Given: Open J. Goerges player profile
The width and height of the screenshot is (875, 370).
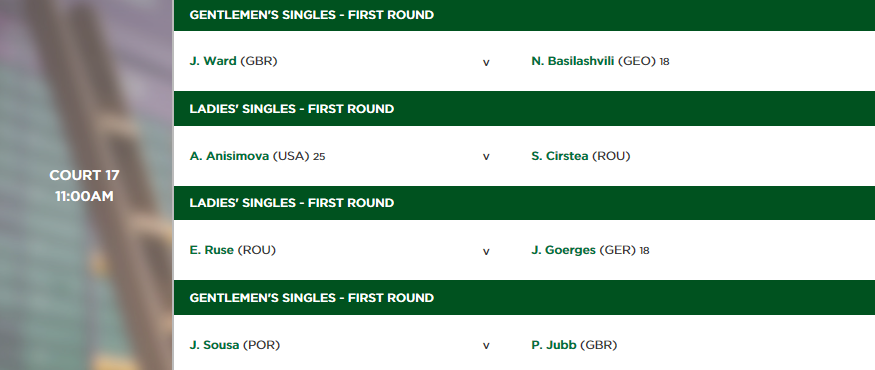Looking at the screenshot, I should coord(564,250).
